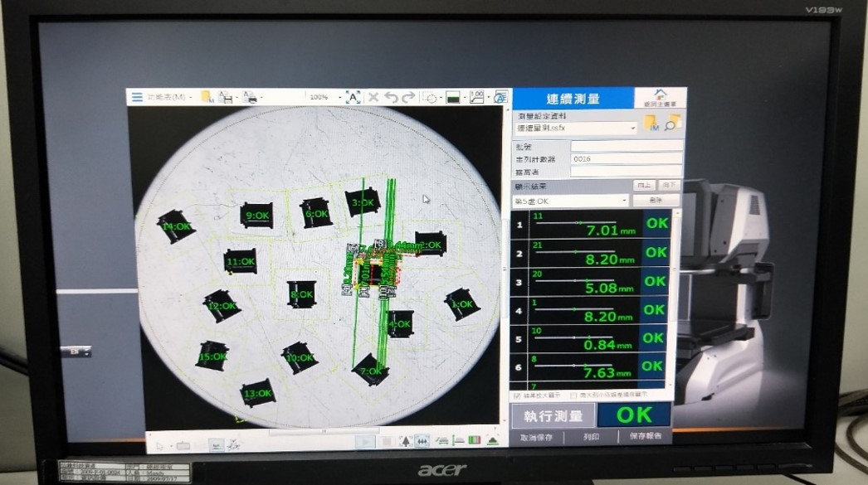Screen dimensions: 868x485
Task: Click the home icon to return to main menu
Action: tap(661, 95)
